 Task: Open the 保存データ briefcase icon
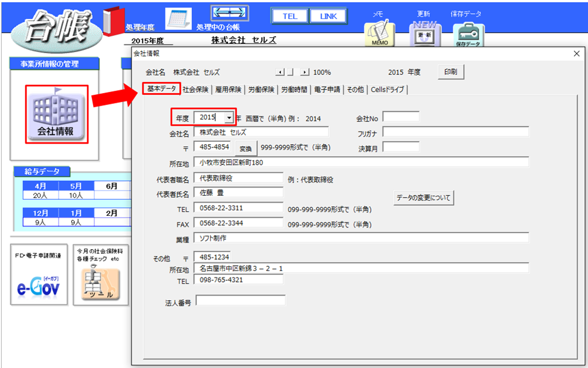coord(469,34)
